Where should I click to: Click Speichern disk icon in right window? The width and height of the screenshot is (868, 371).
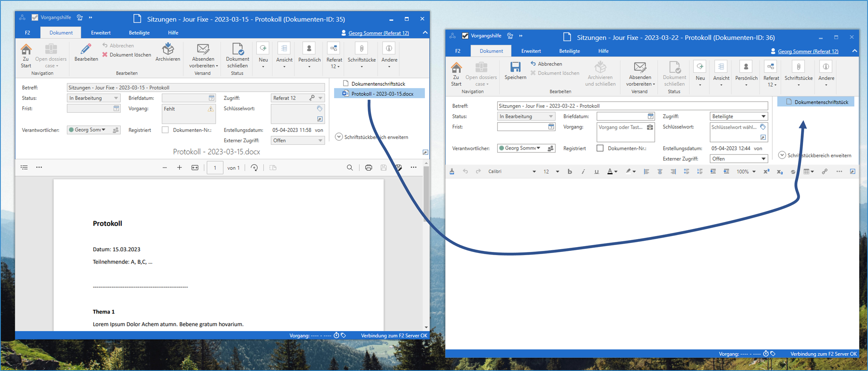[x=515, y=67]
